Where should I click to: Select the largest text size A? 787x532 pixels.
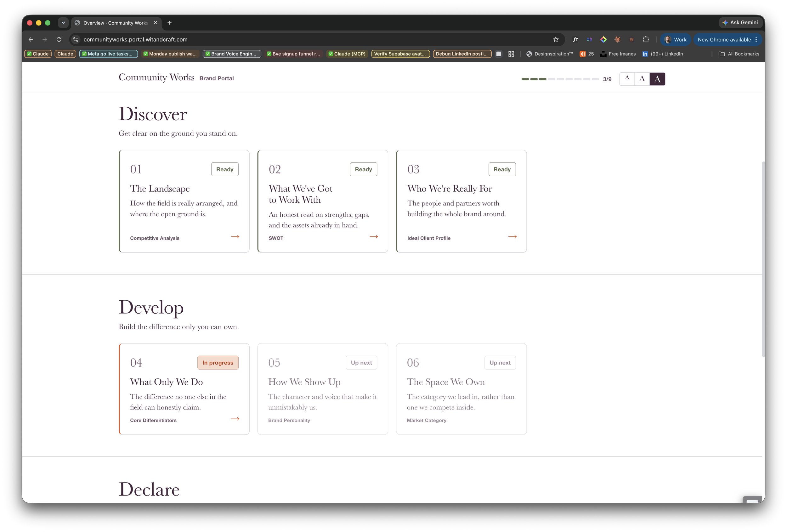pos(657,79)
